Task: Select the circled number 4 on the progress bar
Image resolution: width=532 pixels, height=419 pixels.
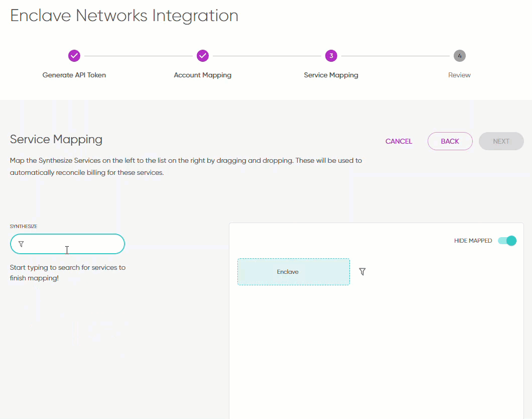Action: (460, 56)
